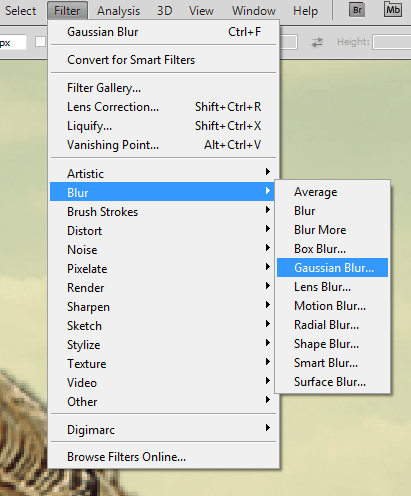The image size is (411, 496).
Task: Open the Lens Blur dialog
Action: coord(332,287)
